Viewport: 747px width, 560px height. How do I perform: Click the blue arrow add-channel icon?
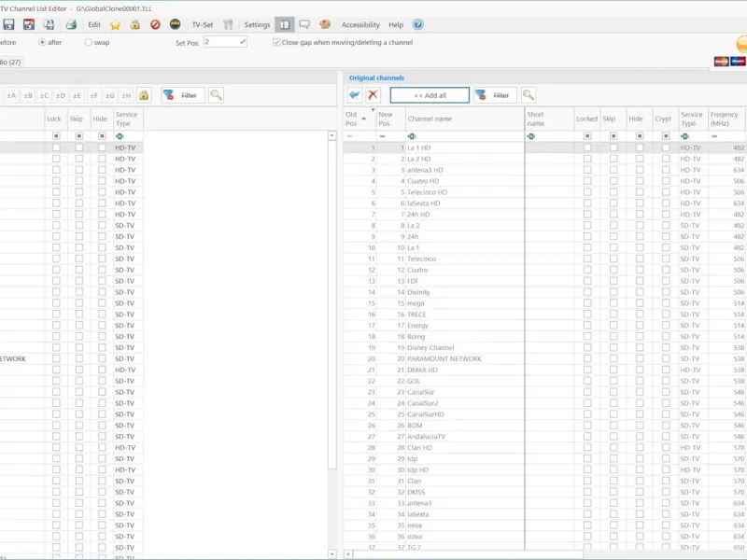(x=355, y=95)
